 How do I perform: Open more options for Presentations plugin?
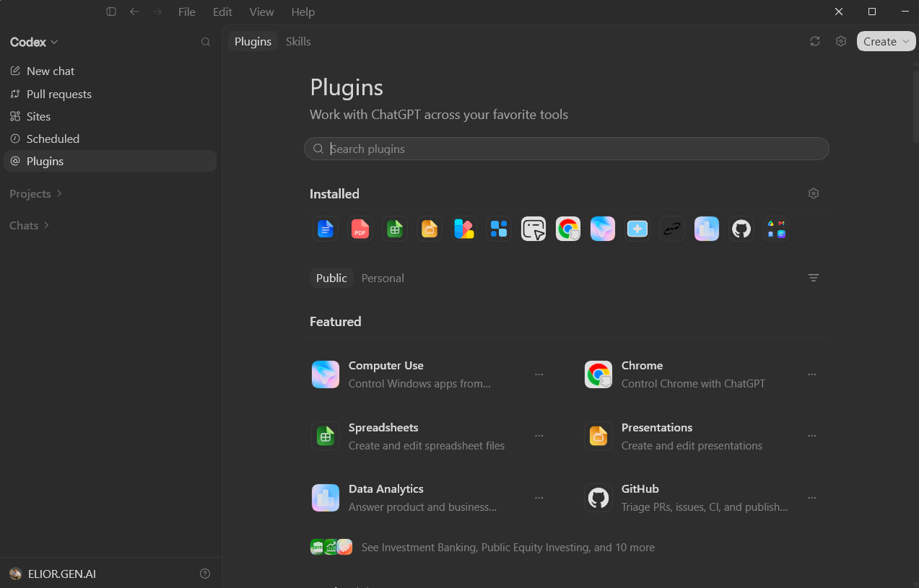pyautogui.click(x=812, y=436)
